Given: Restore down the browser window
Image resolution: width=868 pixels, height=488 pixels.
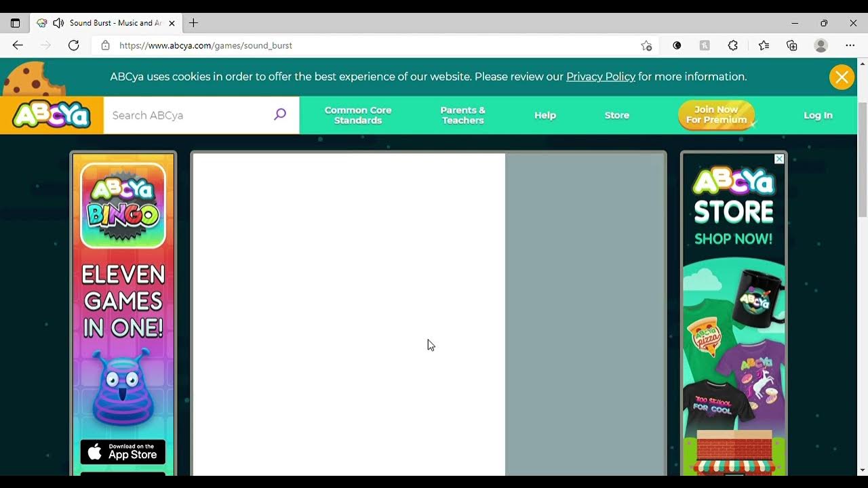Looking at the screenshot, I should [824, 23].
